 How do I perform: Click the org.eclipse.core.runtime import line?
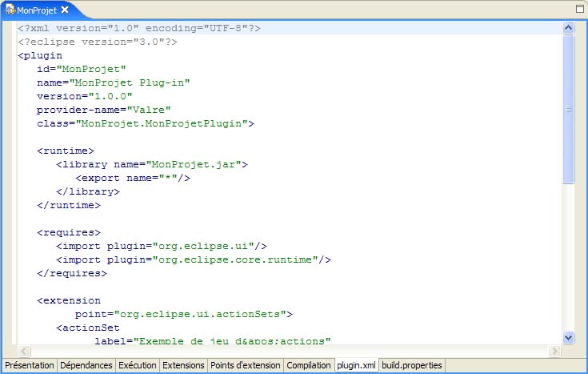(194, 259)
